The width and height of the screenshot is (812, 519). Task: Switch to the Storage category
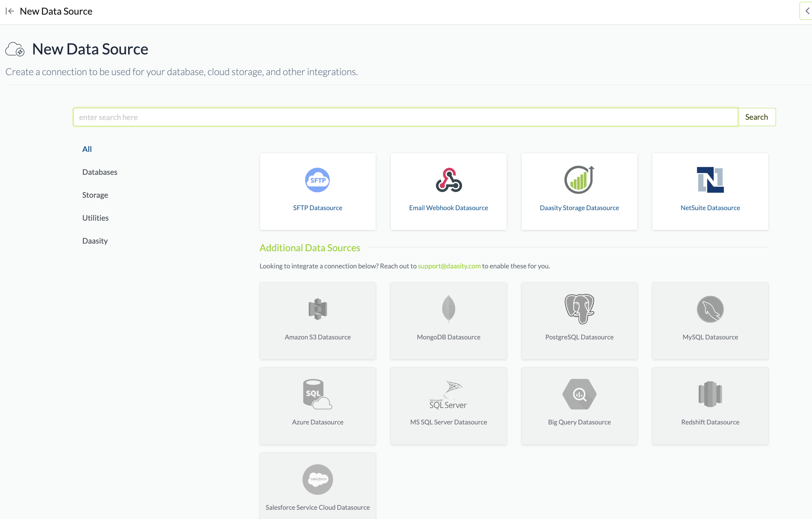tap(95, 195)
